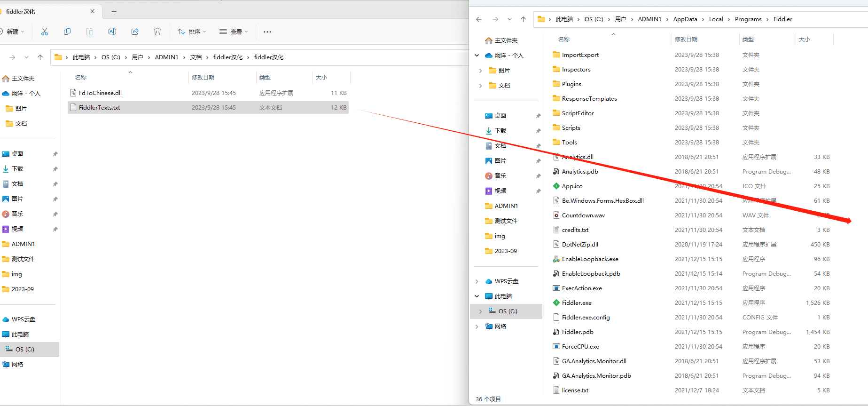Go up one level in left window
868x406 pixels.
40,57
